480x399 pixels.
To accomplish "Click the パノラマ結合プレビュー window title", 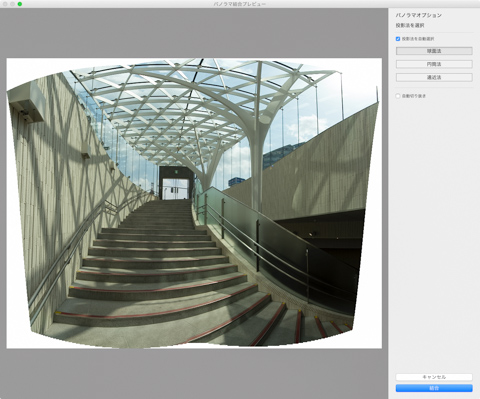I will [x=240, y=4].
